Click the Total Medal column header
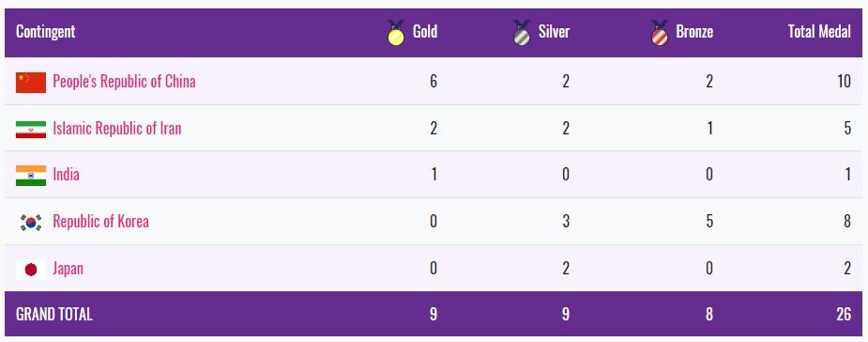This screenshot has width=868, height=342. pyautogui.click(x=819, y=32)
